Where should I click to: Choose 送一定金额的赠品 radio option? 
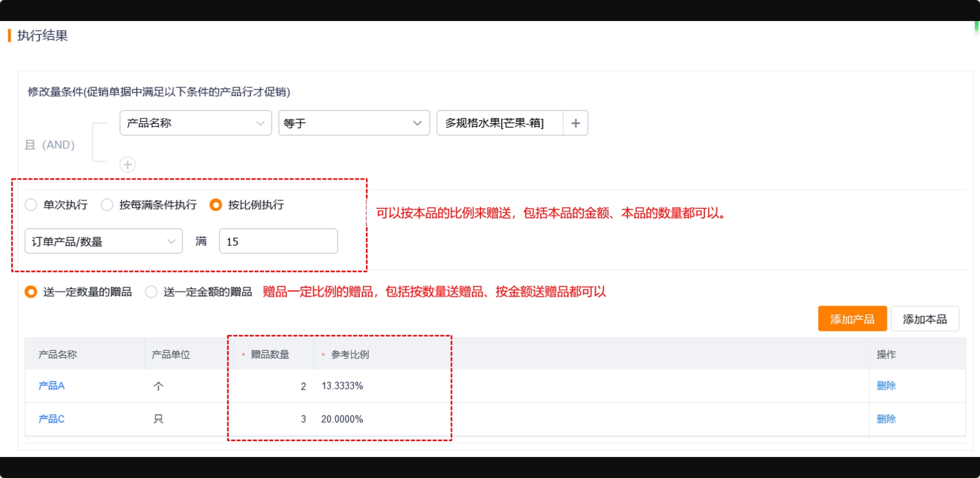click(x=151, y=292)
